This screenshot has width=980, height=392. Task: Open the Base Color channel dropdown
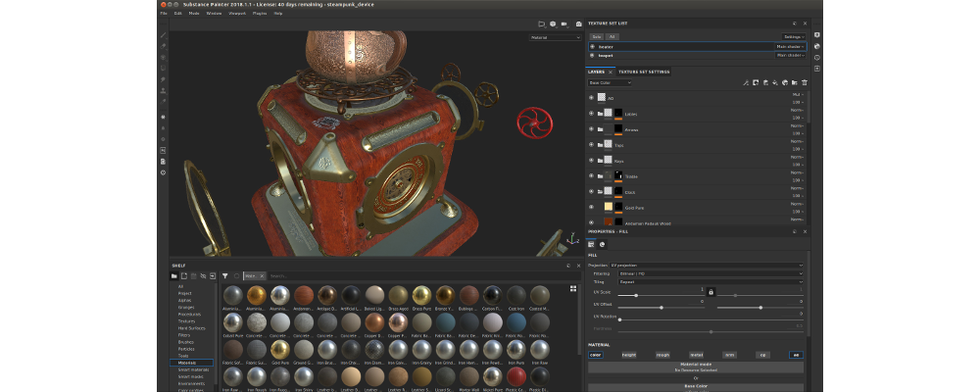611,83
